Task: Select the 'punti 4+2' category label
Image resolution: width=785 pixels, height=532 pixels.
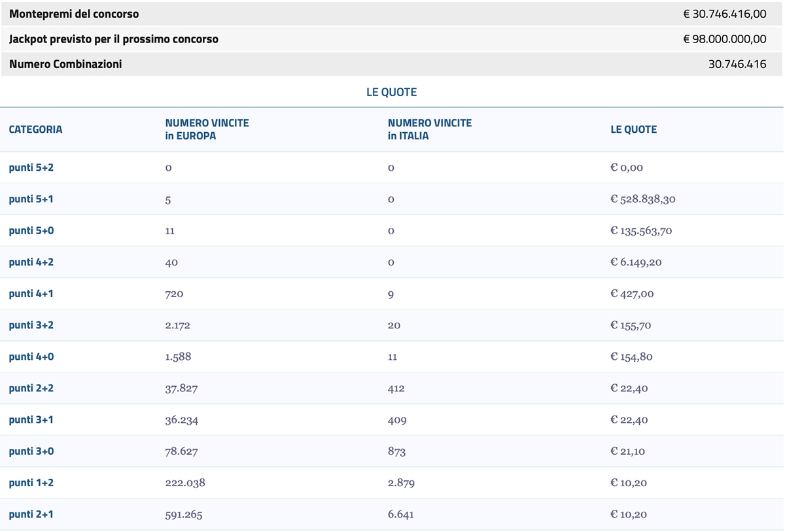Action: pos(31,262)
